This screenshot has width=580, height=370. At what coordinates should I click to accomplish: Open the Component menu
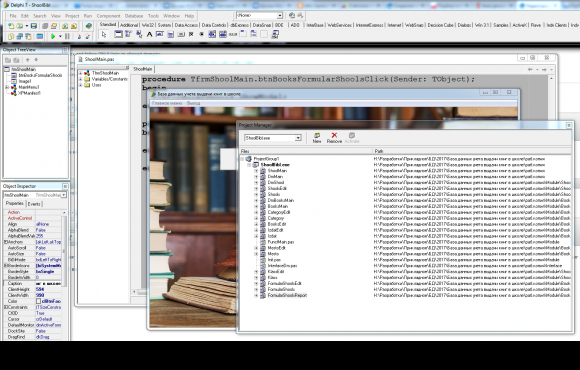108,16
